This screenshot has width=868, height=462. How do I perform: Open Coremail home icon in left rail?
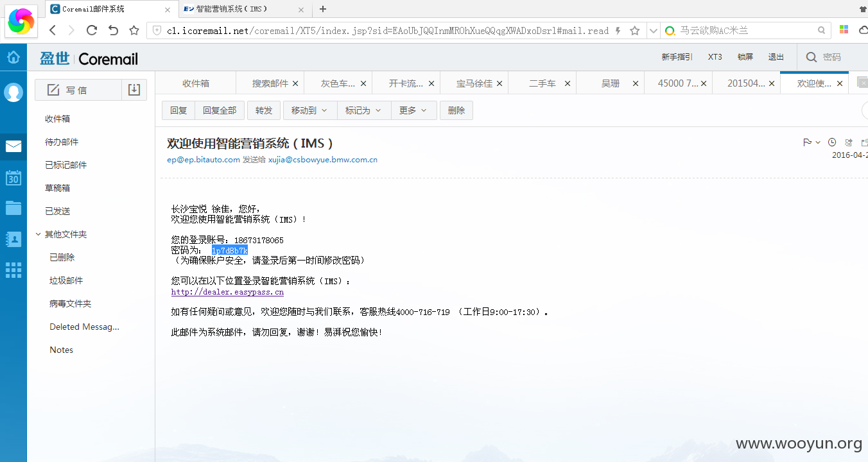(13, 57)
